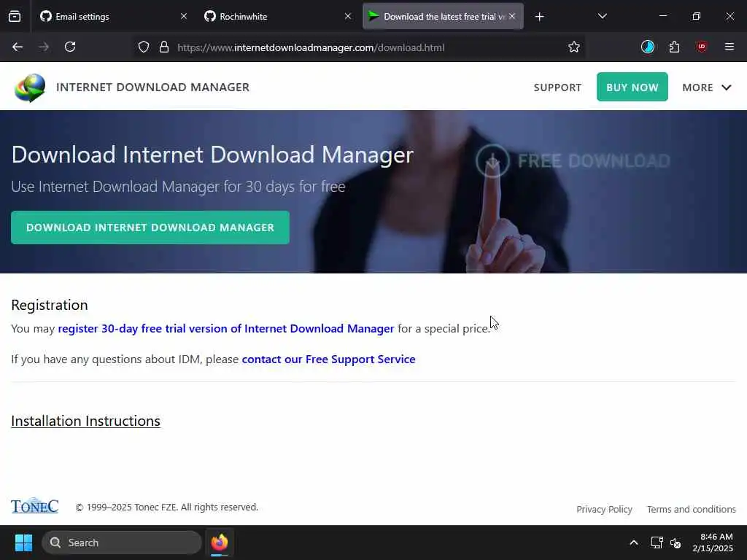Open the register 30-day free trial version link
This screenshot has height=560, width=747.
pos(226,329)
